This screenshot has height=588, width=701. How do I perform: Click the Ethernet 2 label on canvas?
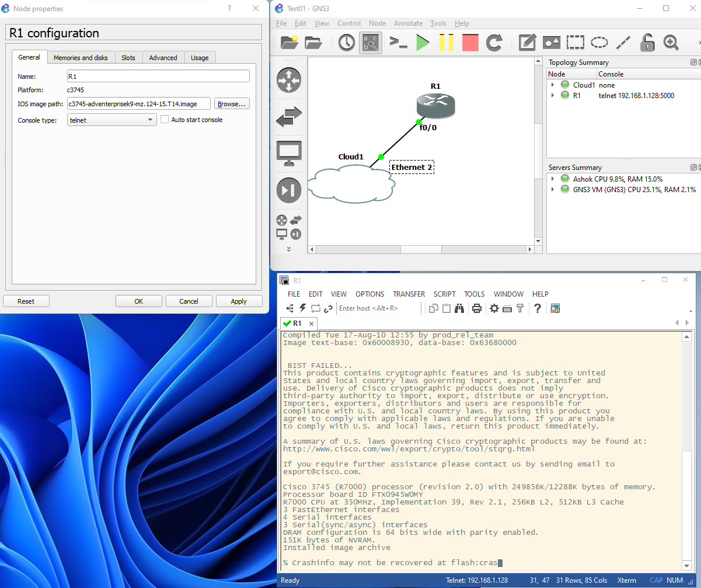click(x=412, y=167)
